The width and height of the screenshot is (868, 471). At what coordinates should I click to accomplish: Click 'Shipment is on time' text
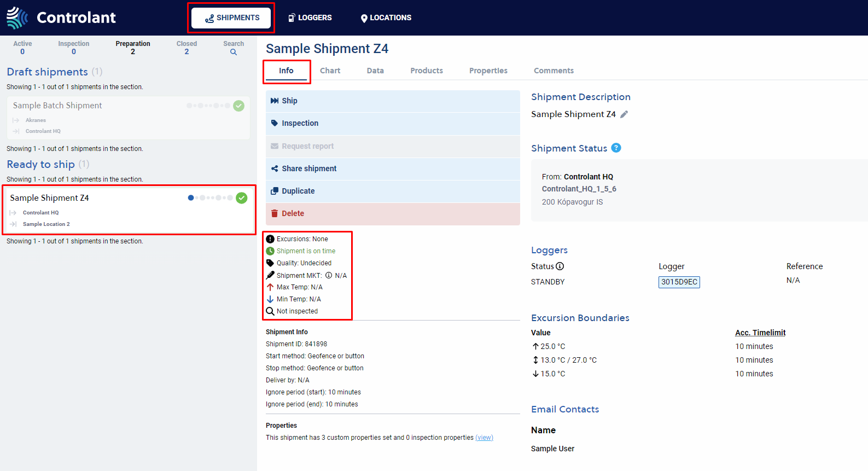pyautogui.click(x=306, y=251)
